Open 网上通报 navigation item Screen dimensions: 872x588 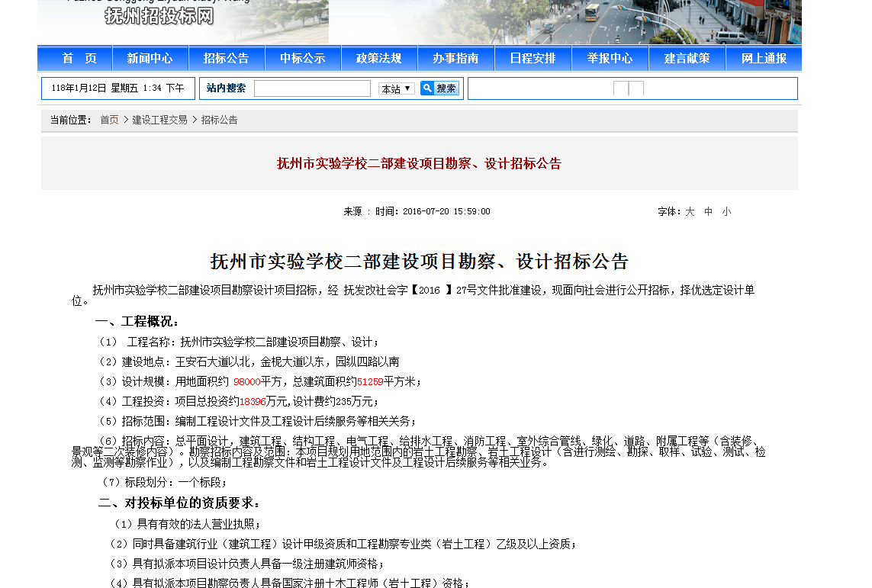(764, 59)
